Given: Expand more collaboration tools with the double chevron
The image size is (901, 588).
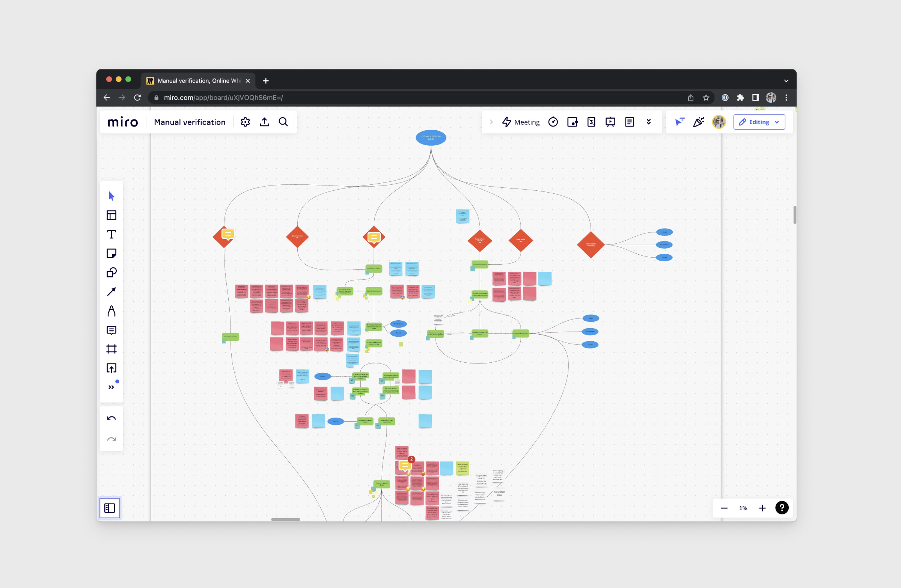Looking at the screenshot, I should click(x=648, y=122).
